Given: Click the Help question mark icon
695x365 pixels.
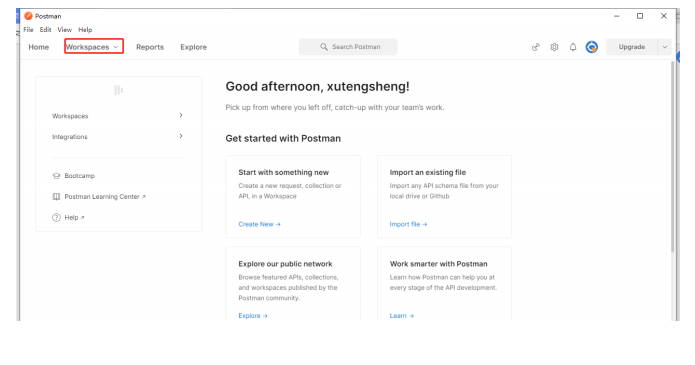Looking at the screenshot, I should tap(56, 217).
